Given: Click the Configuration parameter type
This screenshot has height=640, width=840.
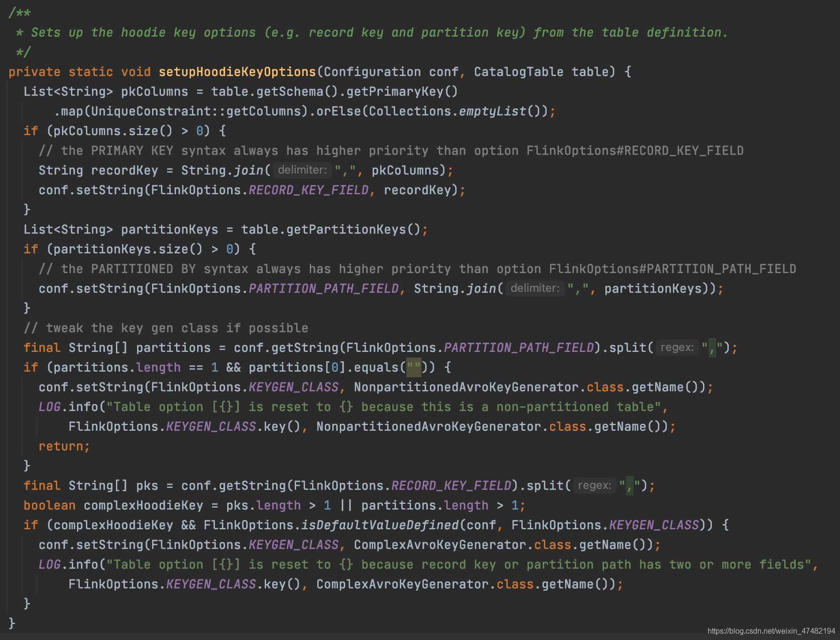Looking at the screenshot, I should (x=372, y=72).
